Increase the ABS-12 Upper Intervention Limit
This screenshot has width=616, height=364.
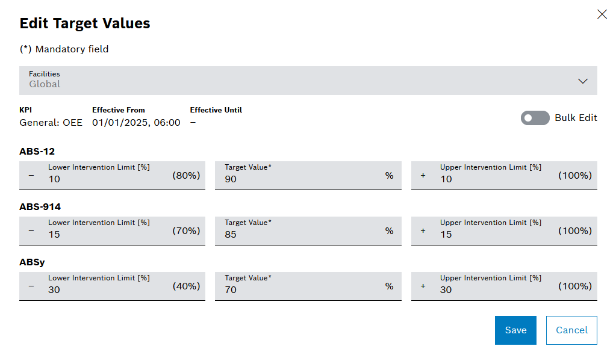(422, 175)
